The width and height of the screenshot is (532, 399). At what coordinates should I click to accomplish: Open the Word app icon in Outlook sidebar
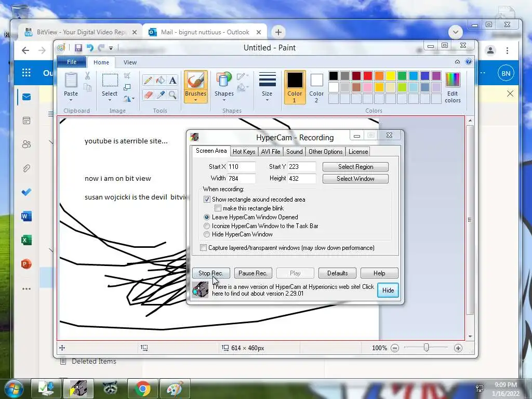(x=26, y=216)
